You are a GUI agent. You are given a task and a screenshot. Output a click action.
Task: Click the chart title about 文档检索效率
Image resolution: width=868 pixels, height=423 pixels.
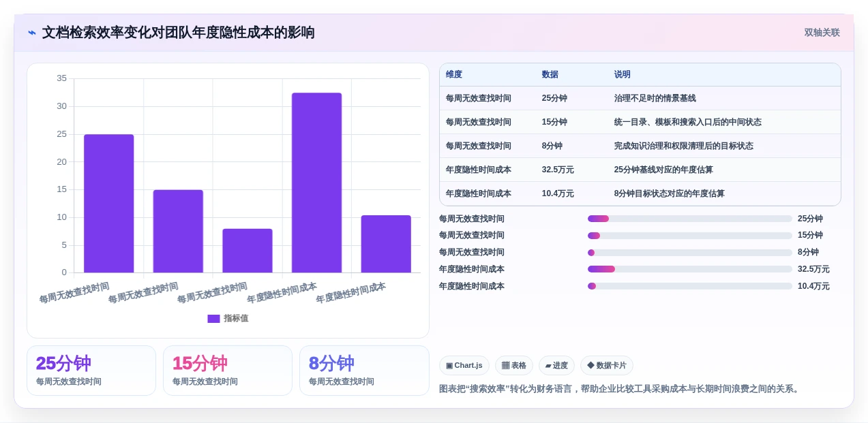coord(179,33)
